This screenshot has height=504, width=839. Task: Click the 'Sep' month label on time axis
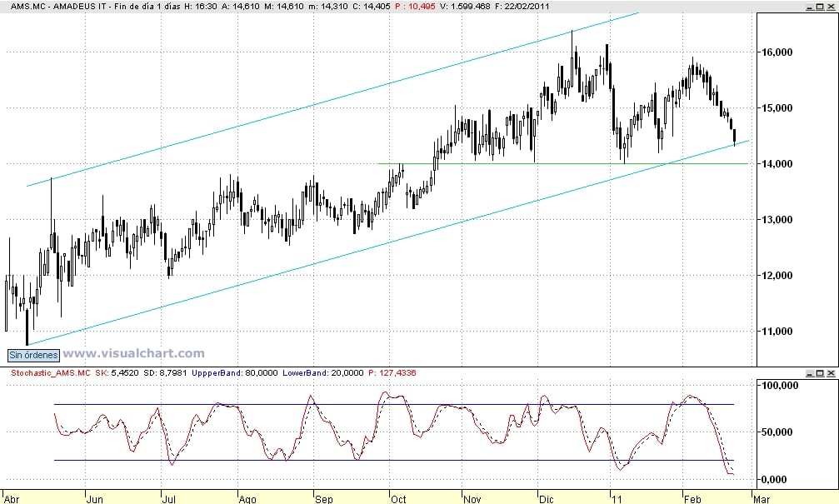pyautogui.click(x=324, y=499)
